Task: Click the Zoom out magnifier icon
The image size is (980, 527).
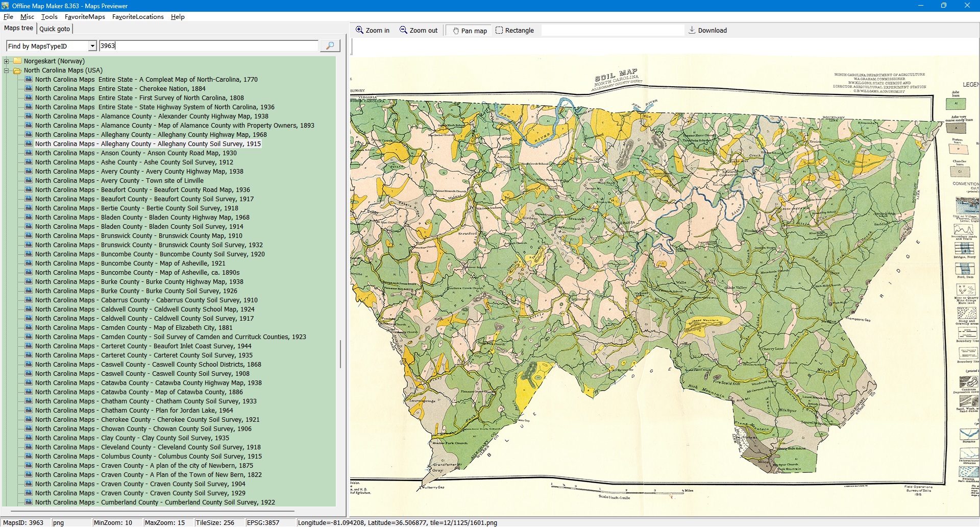Action: click(403, 30)
